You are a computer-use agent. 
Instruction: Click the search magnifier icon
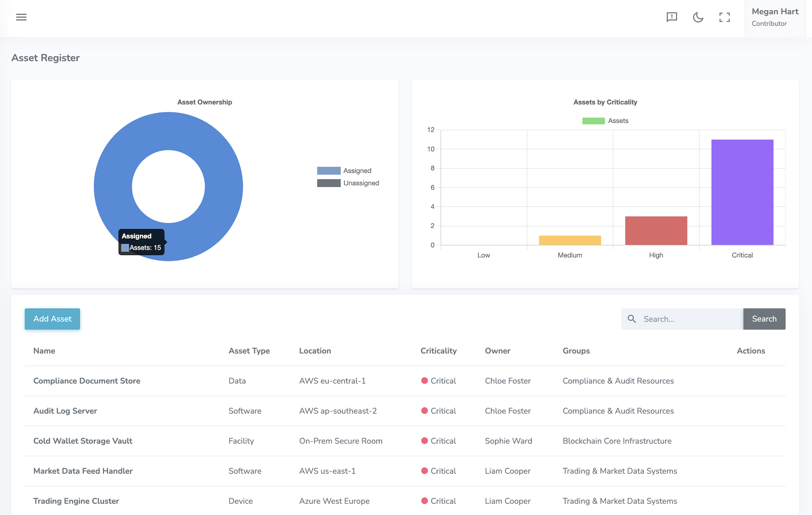[631, 319]
